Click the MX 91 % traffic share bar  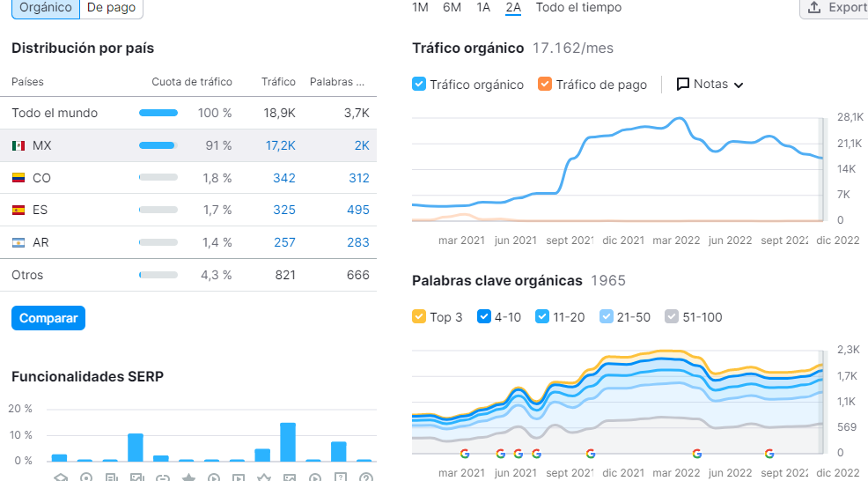pyautogui.click(x=158, y=145)
